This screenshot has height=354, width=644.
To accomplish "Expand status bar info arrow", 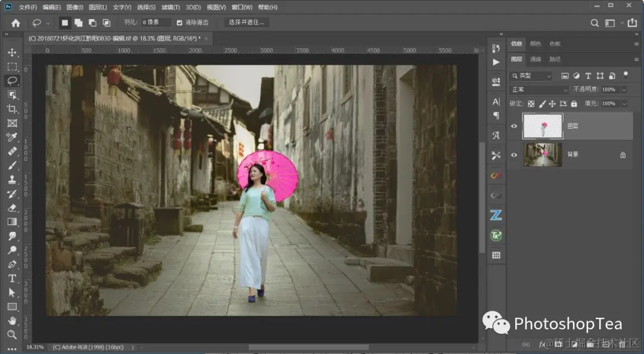I will [132, 347].
